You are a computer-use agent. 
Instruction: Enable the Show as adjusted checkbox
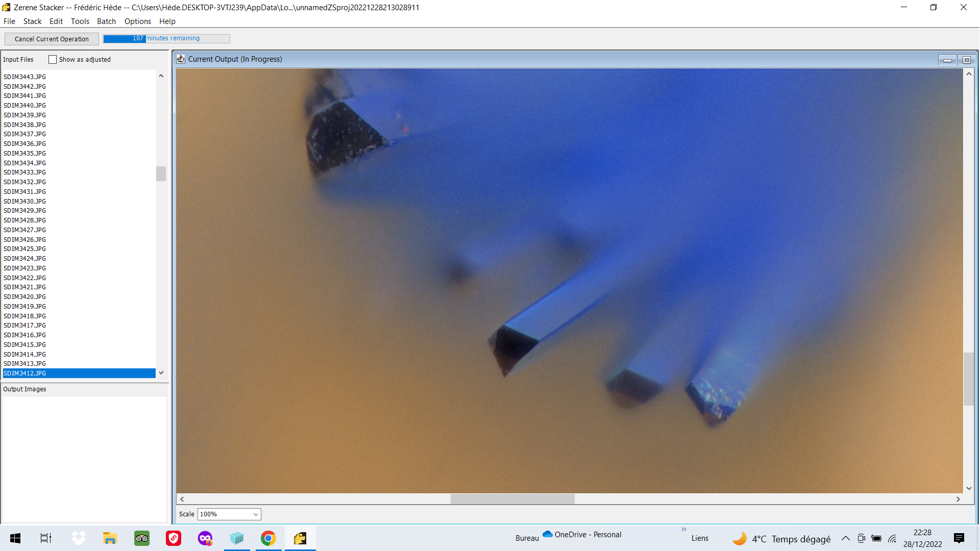click(53, 60)
